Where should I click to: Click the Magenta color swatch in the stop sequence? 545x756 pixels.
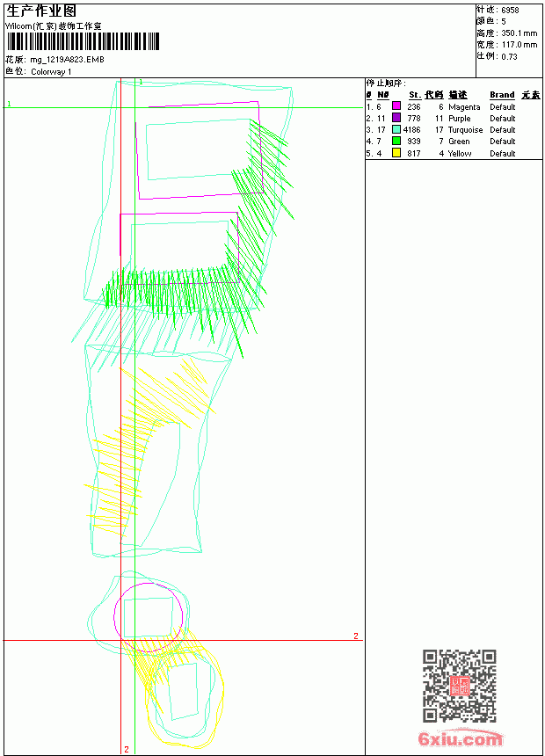(396, 106)
